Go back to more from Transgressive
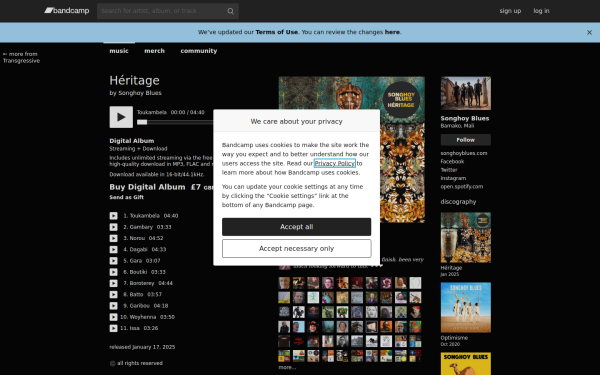 tap(21, 57)
